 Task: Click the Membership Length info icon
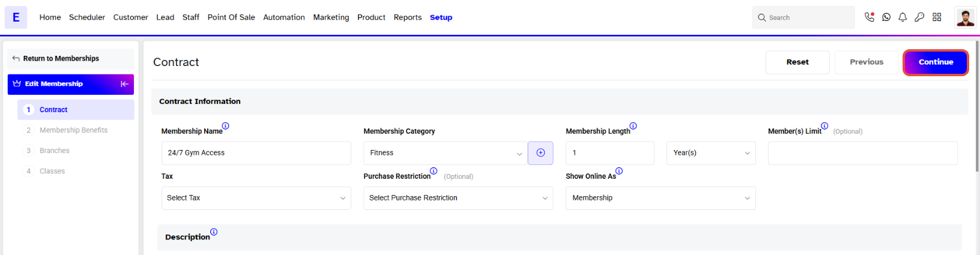click(x=633, y=126)
